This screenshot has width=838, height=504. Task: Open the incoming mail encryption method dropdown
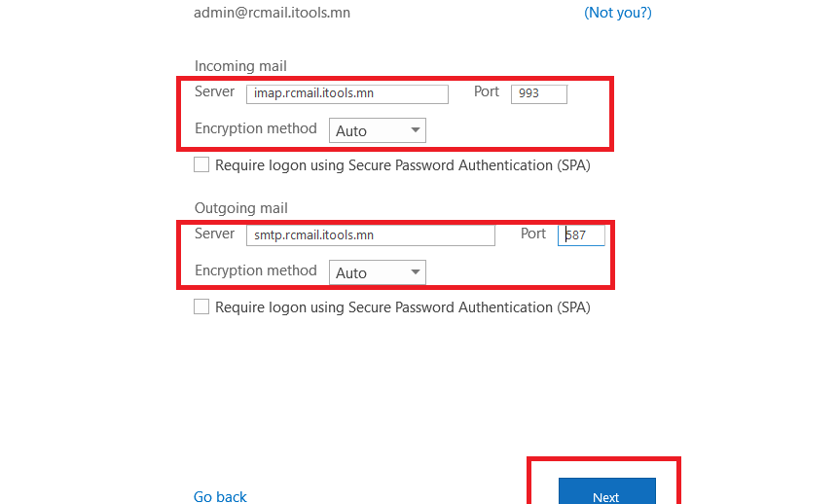tap(378, 130)
